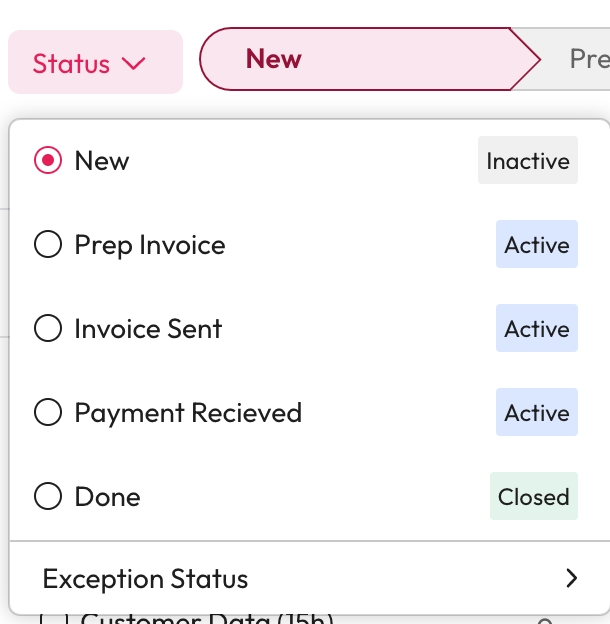
Task: Choose the Prep Invoice radio button
Action: (48, 245)
